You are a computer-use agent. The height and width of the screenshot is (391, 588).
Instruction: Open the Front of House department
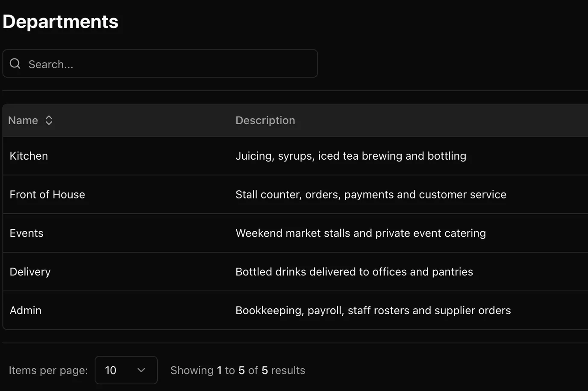coord(47,195)
